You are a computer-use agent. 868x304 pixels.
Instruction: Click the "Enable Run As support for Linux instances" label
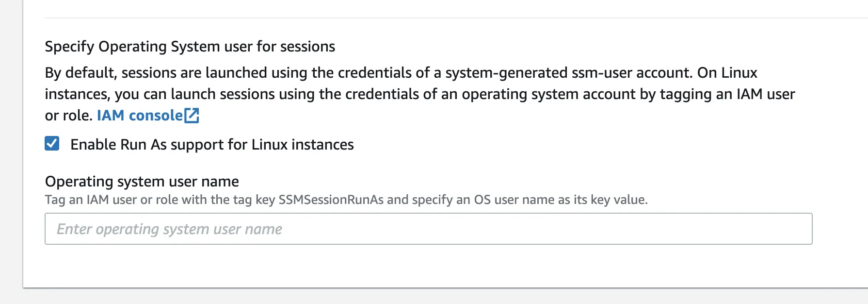tap(212, 145)
